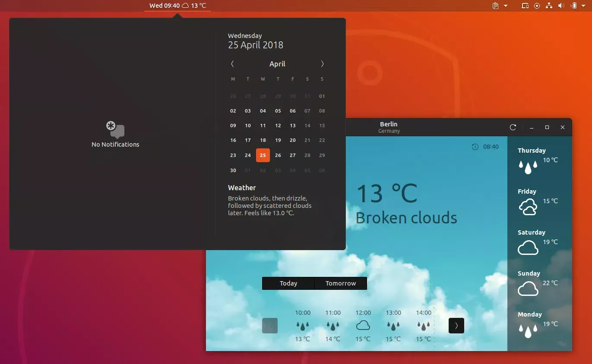Select April 09 in calendar

[x=233, y=126]
